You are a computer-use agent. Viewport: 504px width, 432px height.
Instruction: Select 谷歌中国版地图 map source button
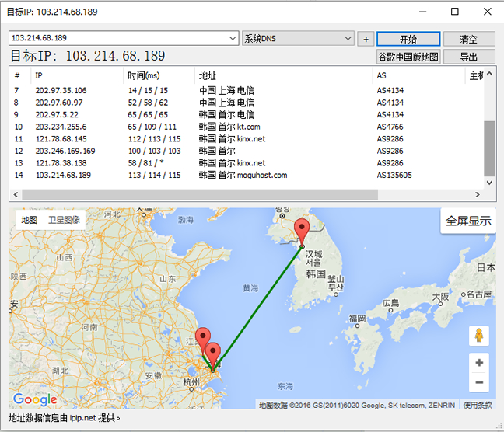point(408,57)
